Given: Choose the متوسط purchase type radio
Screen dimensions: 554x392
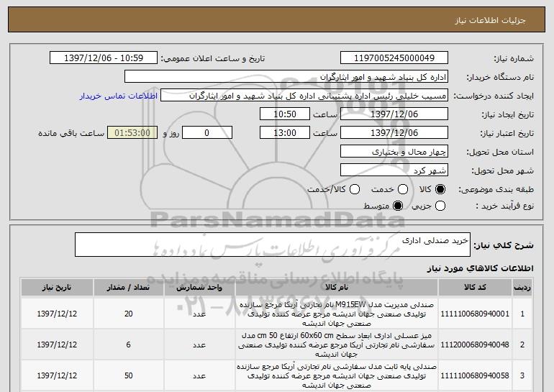Looking at the screenshot, I should click(x=398, y=206).
